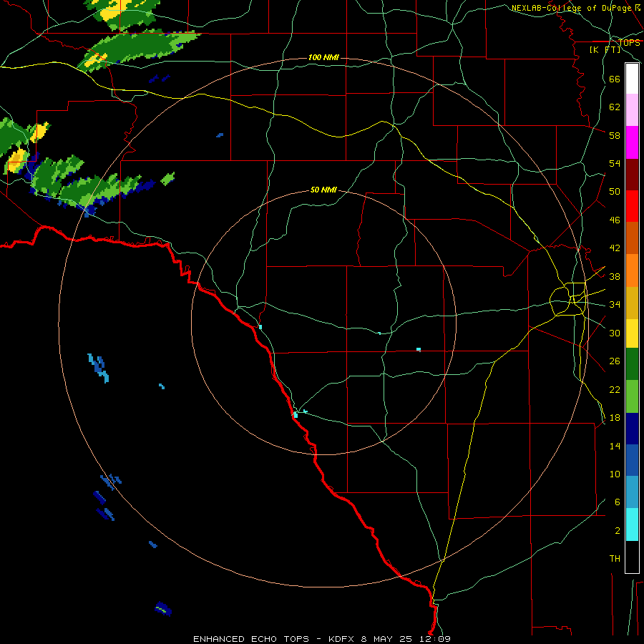Pick the light green legend swatch
Screen dimensions: 644x644
click(632, 396)
